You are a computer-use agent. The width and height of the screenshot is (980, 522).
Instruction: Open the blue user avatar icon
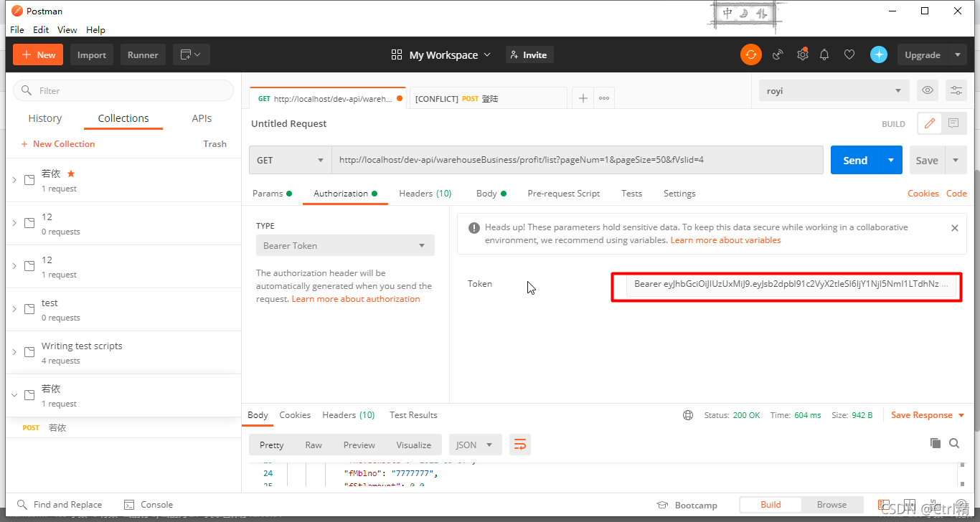point(879,54)
